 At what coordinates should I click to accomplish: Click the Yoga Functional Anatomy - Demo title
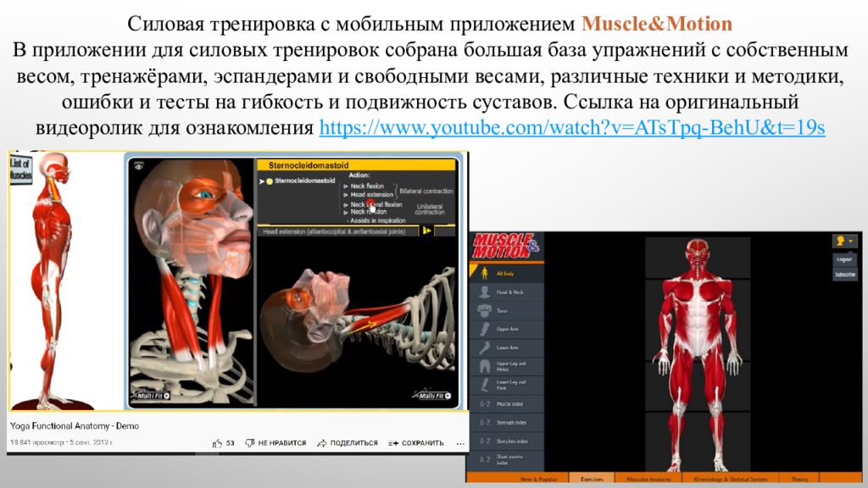75,426
